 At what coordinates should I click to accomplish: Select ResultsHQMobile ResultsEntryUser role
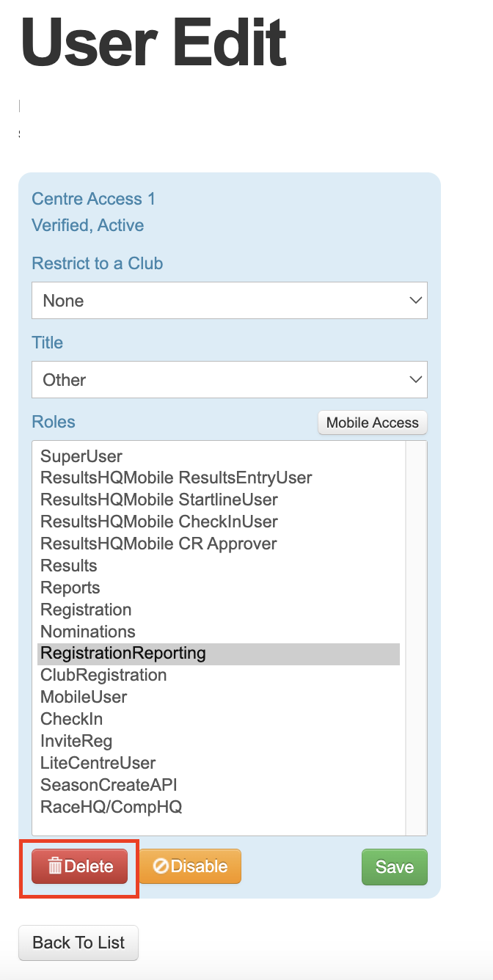pyautogui.click(x=219, y=478)
